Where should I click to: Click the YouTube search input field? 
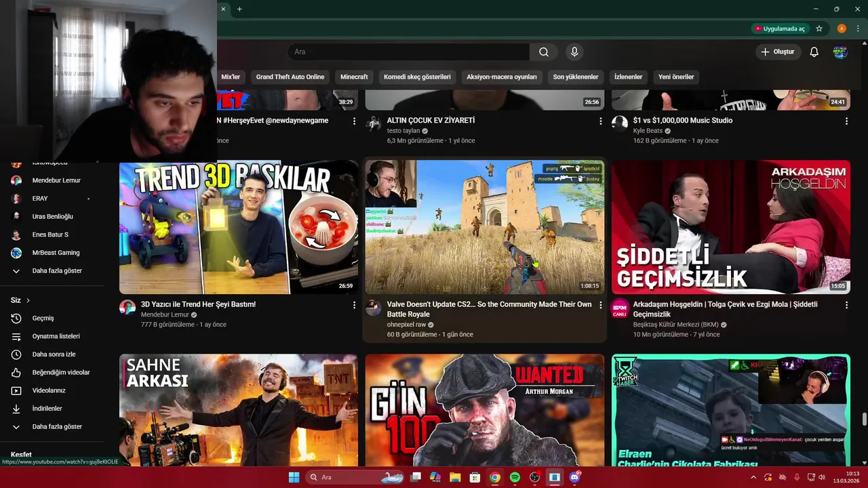coord(408,52)
